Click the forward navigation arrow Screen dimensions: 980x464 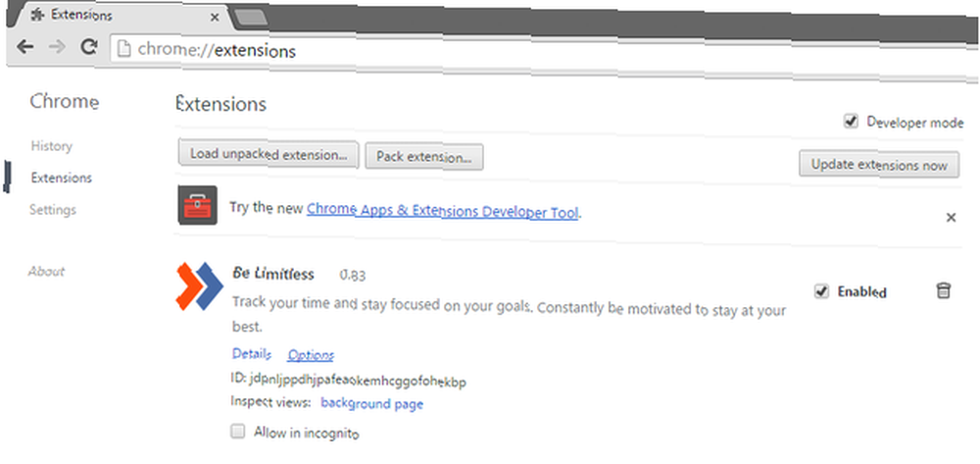click(57, 47)
